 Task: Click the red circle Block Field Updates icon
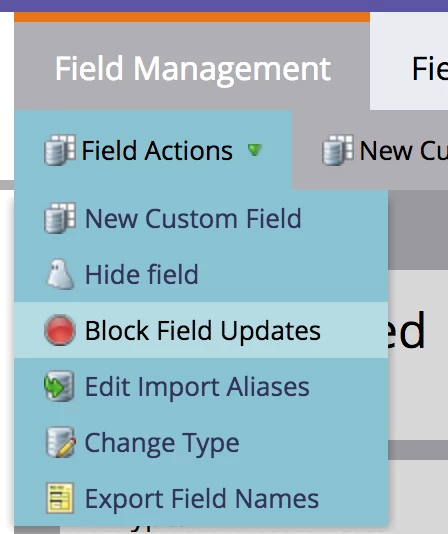click(x=60, y=330)
